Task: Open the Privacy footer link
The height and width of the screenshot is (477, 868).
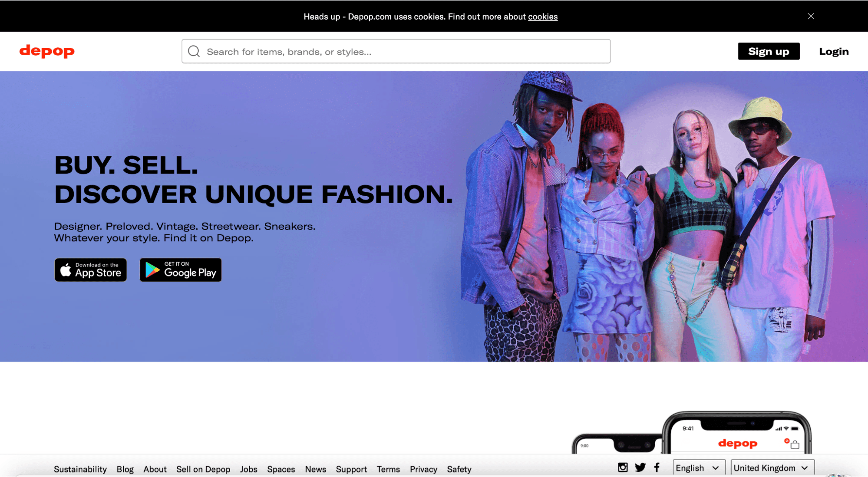Action: [x=423, y=469]
